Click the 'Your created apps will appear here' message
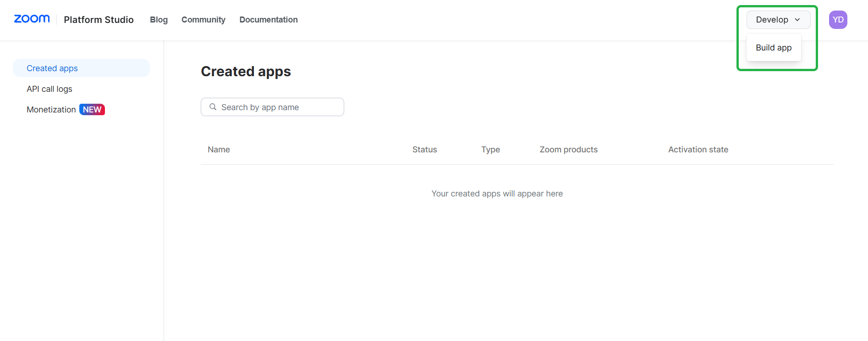 pos(497,194)
